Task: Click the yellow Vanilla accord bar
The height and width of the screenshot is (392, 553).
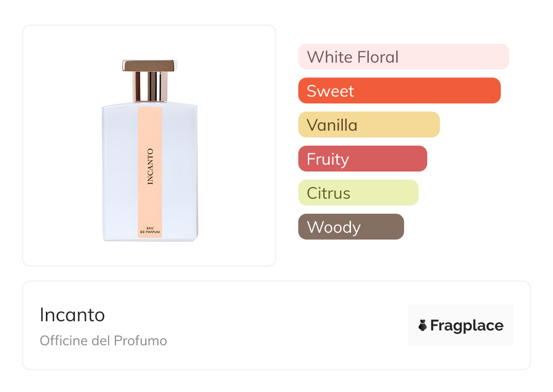Action: click(x=369, y=125)
